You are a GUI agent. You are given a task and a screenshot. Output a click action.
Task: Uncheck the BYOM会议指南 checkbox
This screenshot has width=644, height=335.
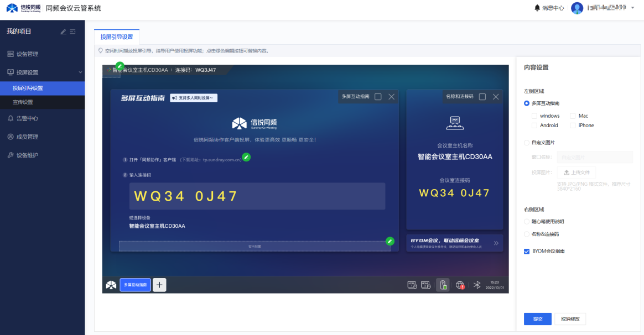pyautogui.click(x=527, y=251)
